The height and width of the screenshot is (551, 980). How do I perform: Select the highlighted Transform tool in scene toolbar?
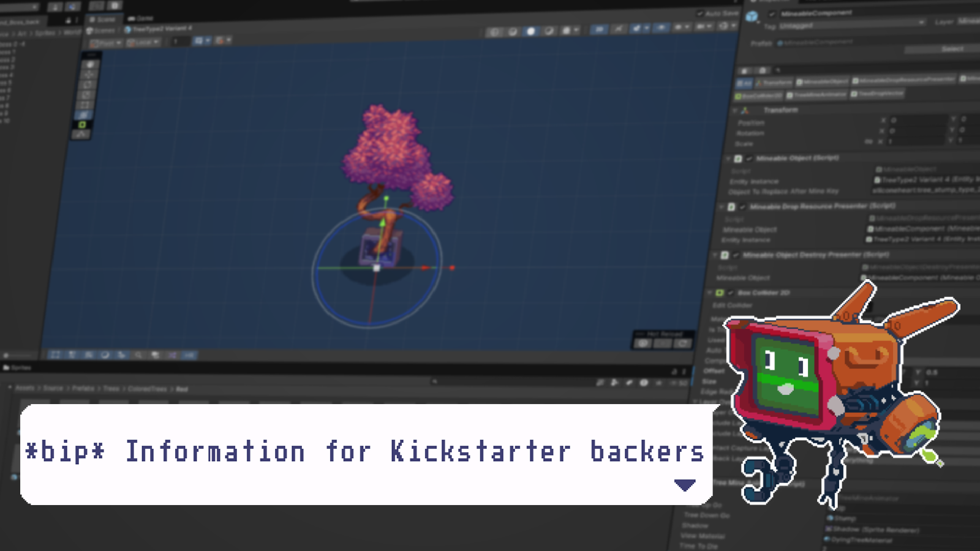(83, 115)
